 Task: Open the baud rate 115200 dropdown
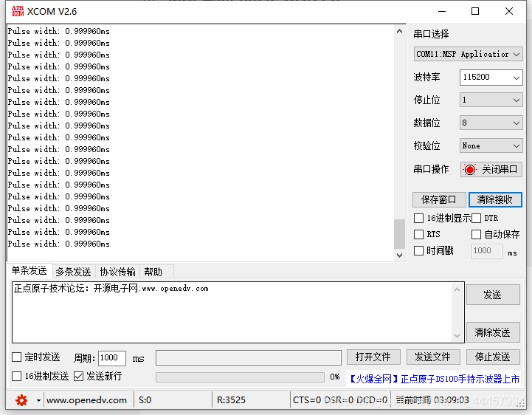[491, 78]
